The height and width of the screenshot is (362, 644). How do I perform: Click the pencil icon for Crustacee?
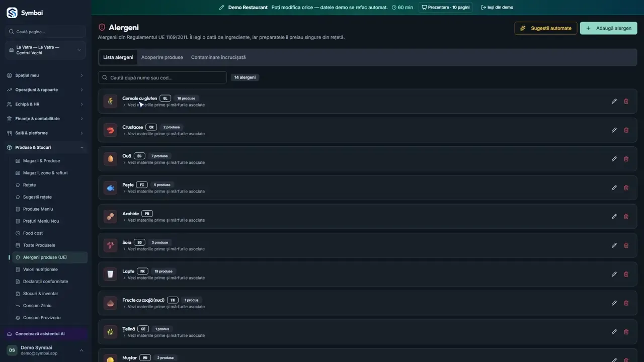[614, 130]
